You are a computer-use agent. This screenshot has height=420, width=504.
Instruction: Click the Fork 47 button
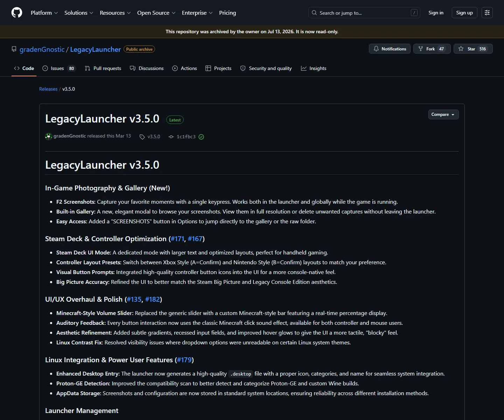432,49
